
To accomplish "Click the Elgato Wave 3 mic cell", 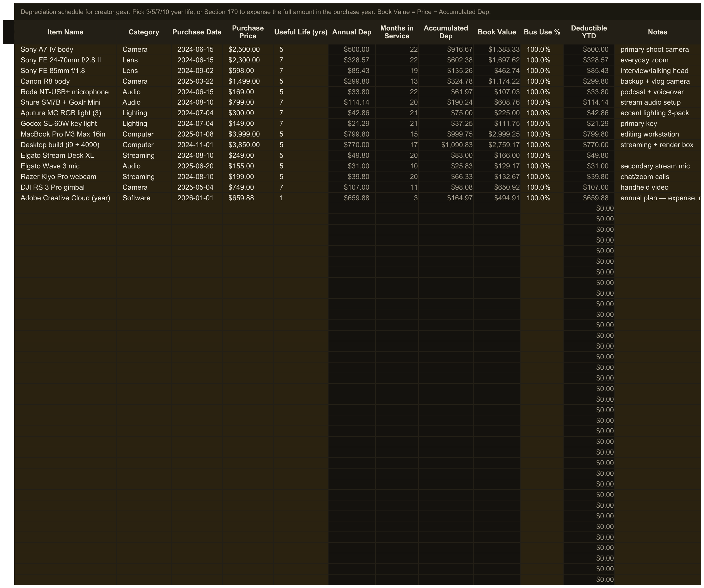I will click(65, 166).
